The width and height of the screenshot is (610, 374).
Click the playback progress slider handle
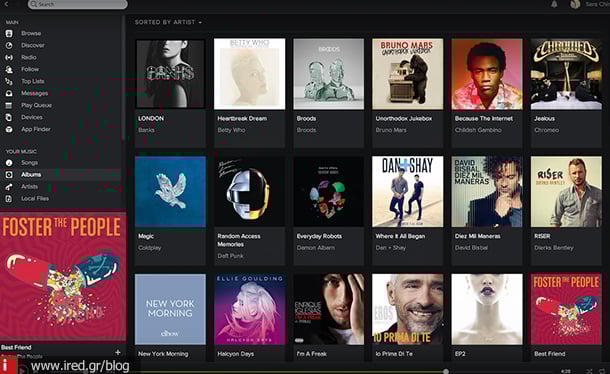(x=446, y=371)
